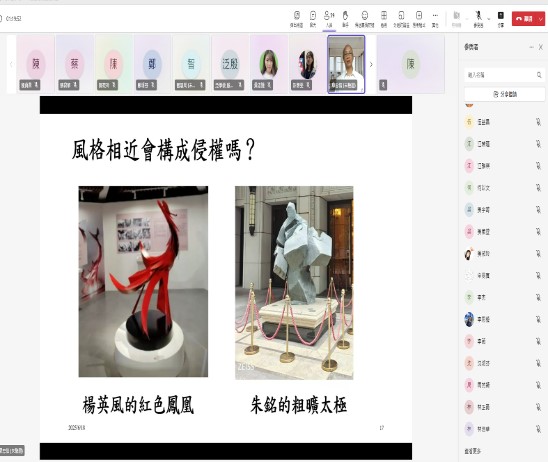Click the search magnifier icon

coord(539,75)
